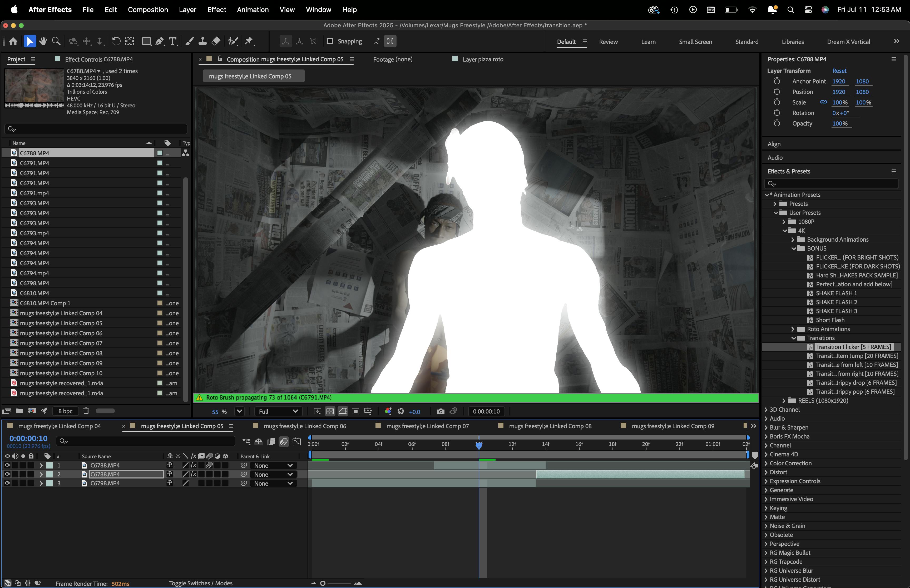Select the Roto Brush tool

click(x=233, y=41)
